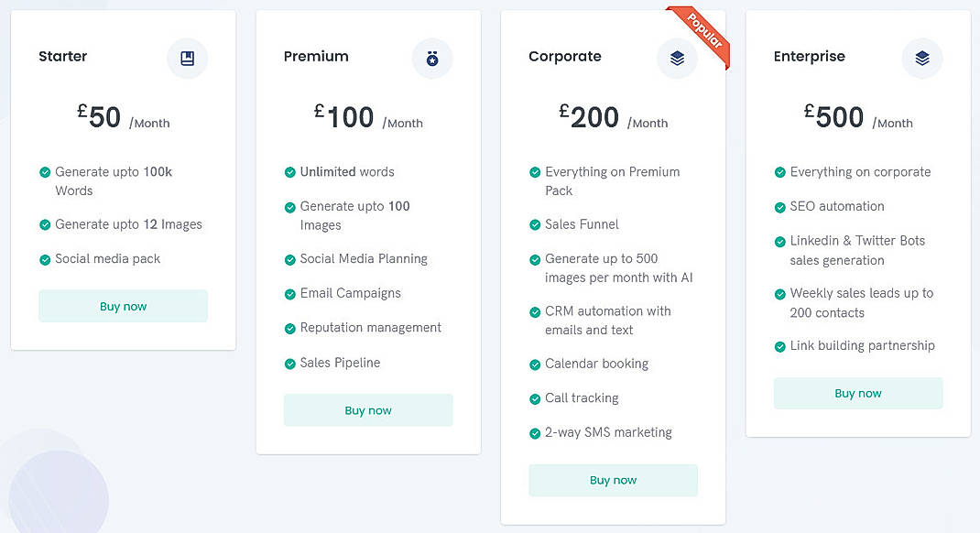Click the layers icon on the Corporate plan

(677, 59)
